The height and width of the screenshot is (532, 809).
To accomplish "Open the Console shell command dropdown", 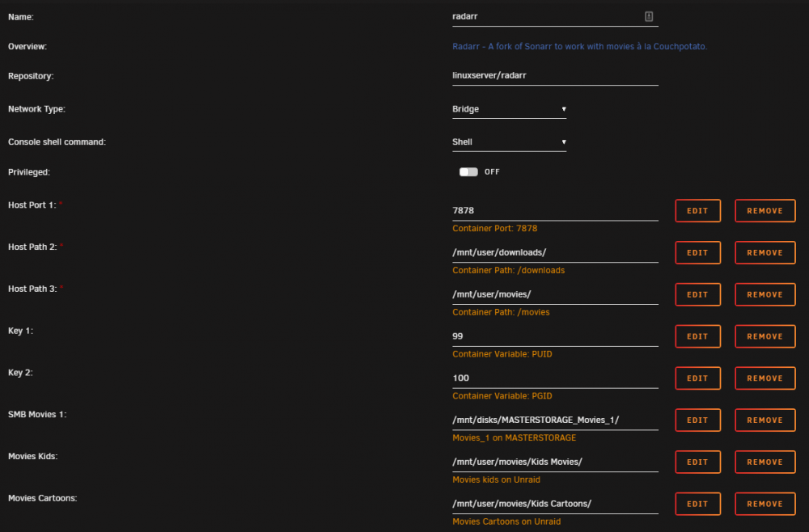I will coord(509,142).
